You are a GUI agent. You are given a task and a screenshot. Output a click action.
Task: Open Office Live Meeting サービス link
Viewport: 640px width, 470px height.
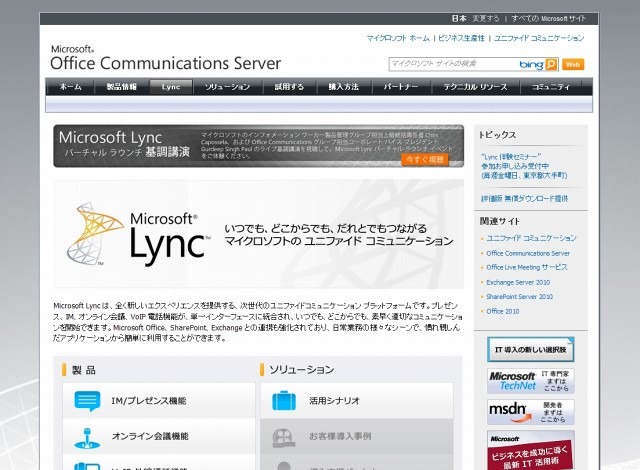coord(527,267)
